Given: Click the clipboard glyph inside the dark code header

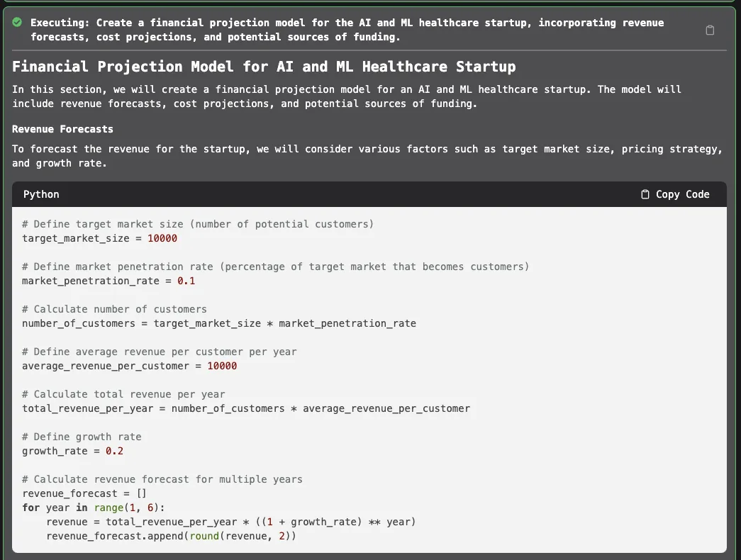Looking at the screenshot, I should point(645,194).
